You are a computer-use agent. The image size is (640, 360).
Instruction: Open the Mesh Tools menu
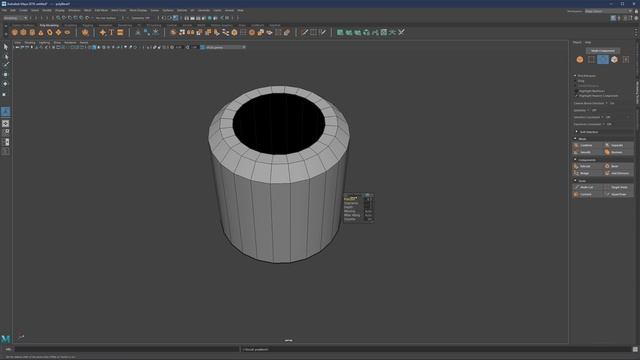click(x=118, y=11)
